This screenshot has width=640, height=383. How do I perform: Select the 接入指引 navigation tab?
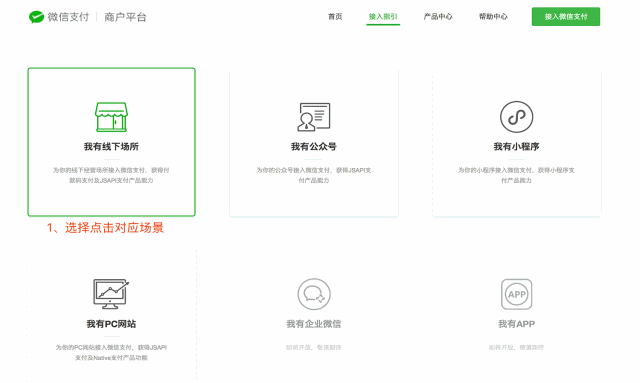coord(383,16)
